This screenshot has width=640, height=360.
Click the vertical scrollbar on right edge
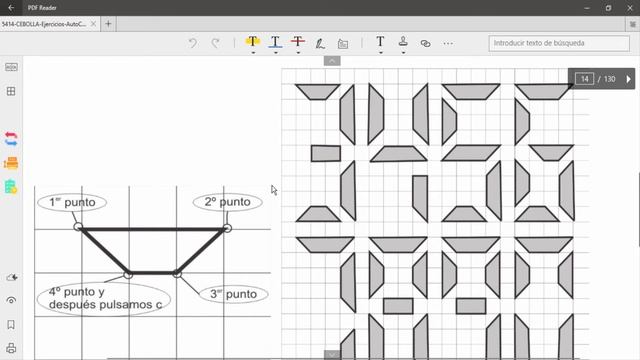click(x=639, y=209)
